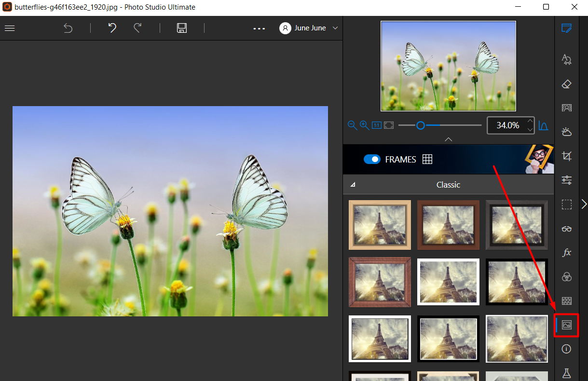Open the three-dots more options menu
The height and width of the screenshot is (381, 588).
(x=260, y=28)
